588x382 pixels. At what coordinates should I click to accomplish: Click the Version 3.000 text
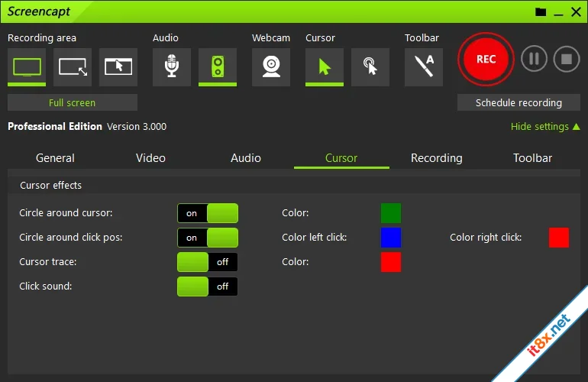pyautogui.click(x=137, y=127)
